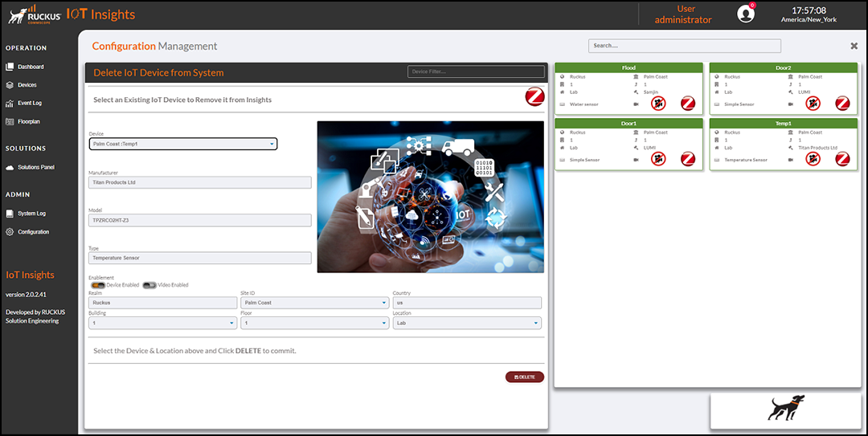Open the Building dropdown
868x436 pixels.
coord(162,323)
